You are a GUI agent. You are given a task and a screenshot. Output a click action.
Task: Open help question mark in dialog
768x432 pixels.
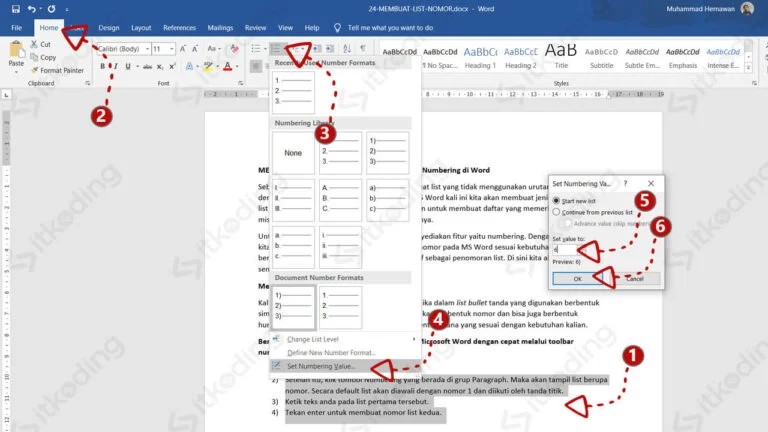(625, 183)
